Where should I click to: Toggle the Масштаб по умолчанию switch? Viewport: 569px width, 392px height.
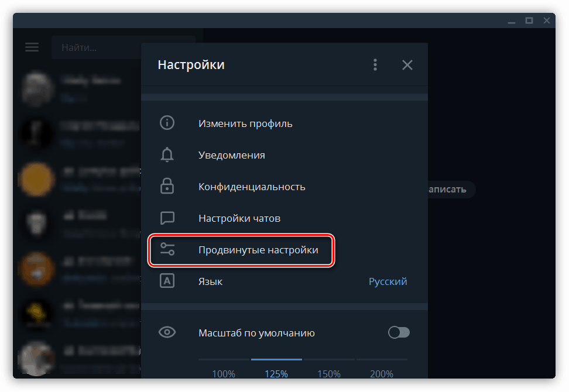click(x=399, y=332)
